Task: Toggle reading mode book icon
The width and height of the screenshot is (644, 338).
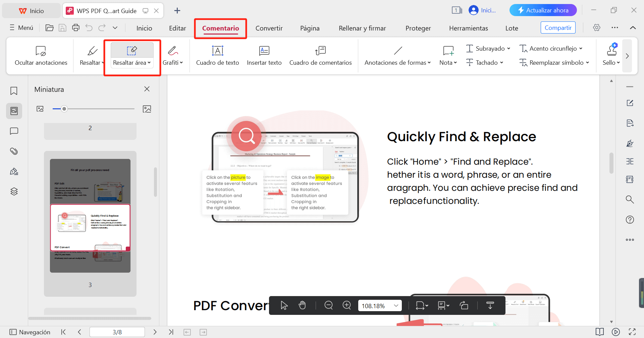Action: pyautogui.click(x=600, y=332)
